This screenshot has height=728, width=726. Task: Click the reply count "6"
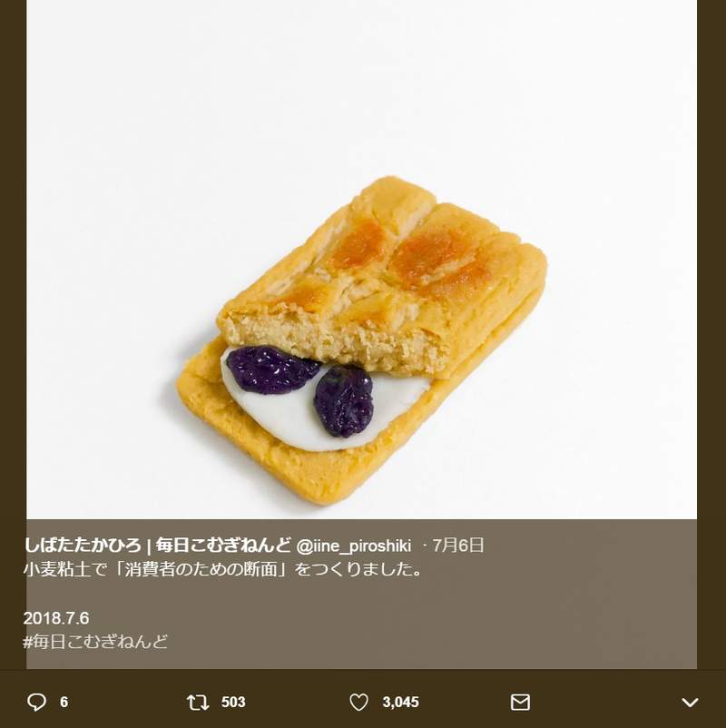(x=64, y=702)
